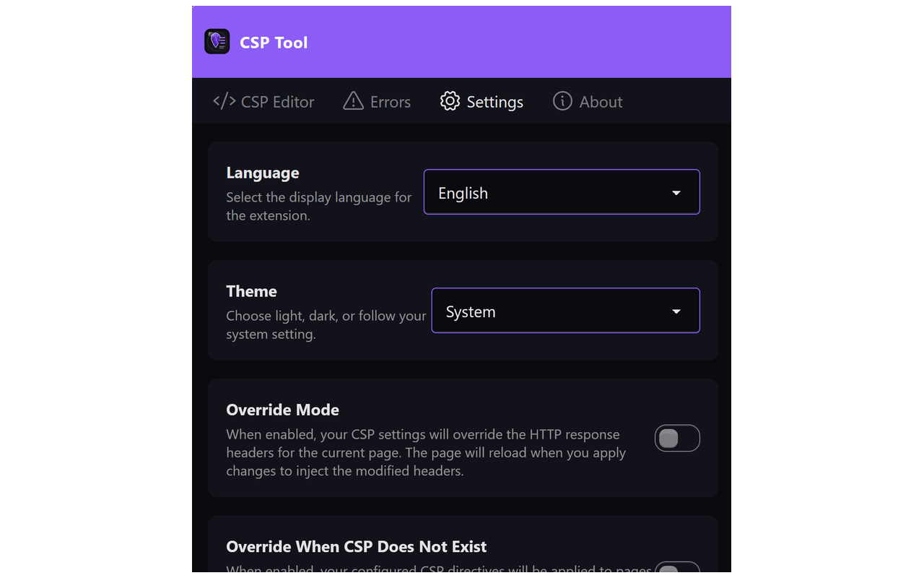924x578 pixels.
Task: Click the CSP Tool logo icon in the header
Action: pos(216,41)
